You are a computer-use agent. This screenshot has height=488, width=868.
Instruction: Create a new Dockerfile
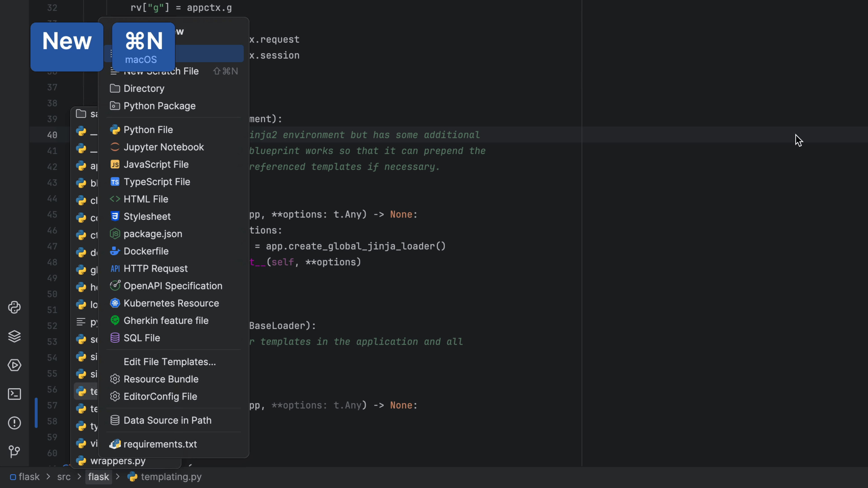point(146,251)
